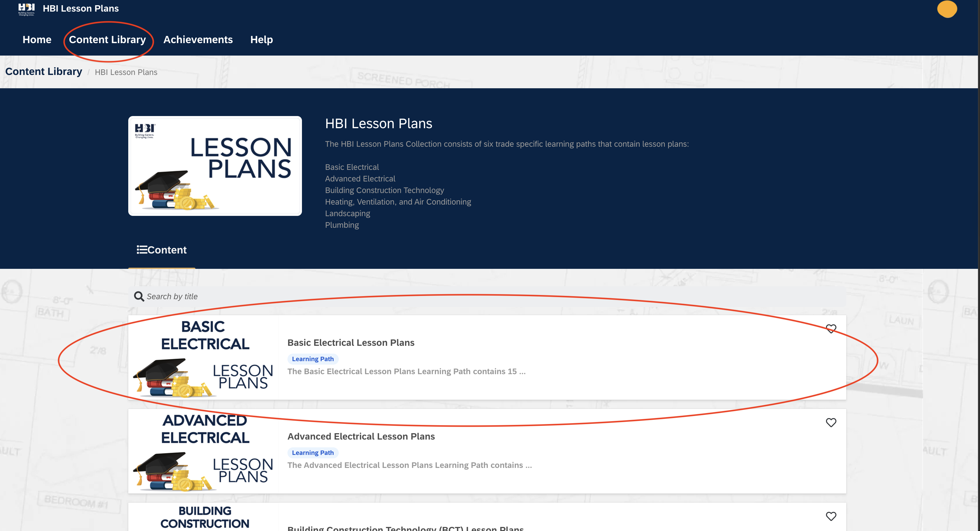980x531 pixels.
Task: Favorite Building Construction Technology heart
Action: [831, 516]
